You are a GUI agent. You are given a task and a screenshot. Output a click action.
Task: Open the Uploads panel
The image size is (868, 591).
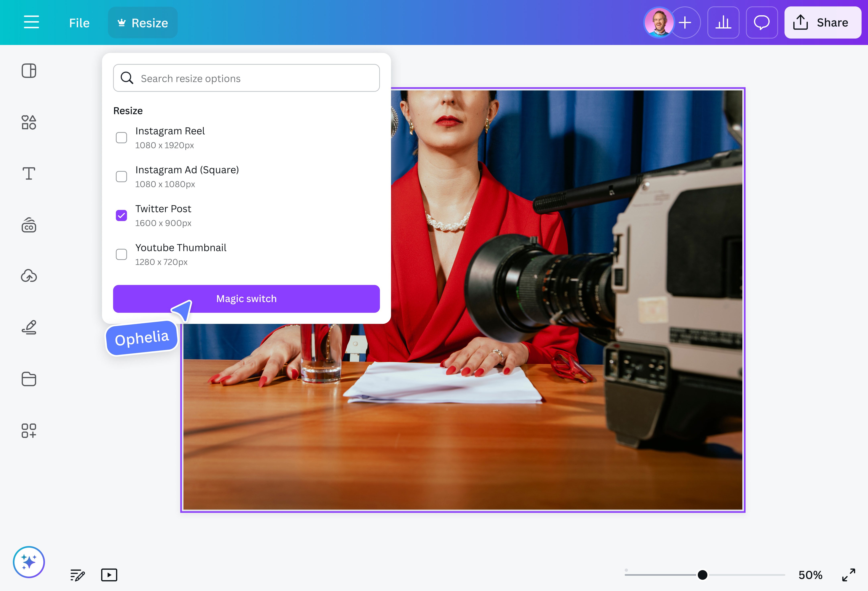(x=29, y=276)
